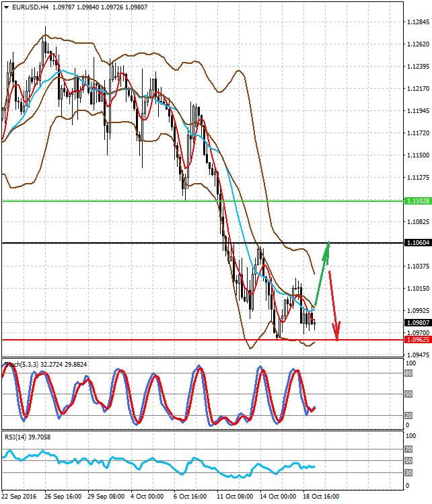432x504 pixels.
Task: Click the 1.11720 price axis value
Action: pyautogui.click(x=418, y=133)
